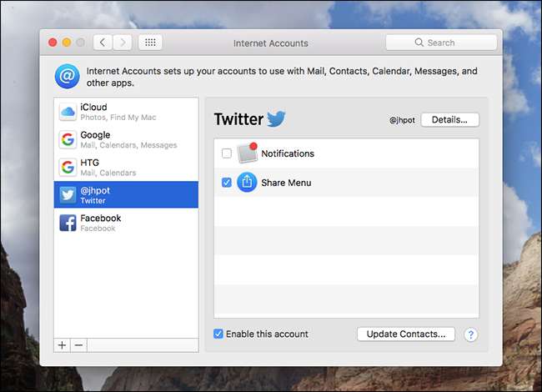
Task: Click the Facebook account icon
Action: click(68, 223)
